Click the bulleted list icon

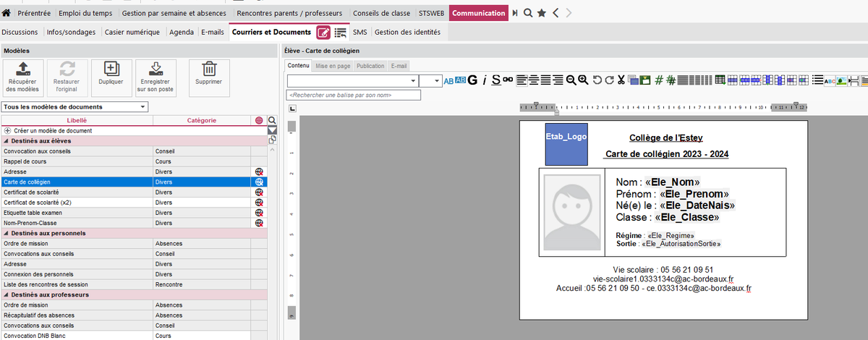click(x=817, y=80)
